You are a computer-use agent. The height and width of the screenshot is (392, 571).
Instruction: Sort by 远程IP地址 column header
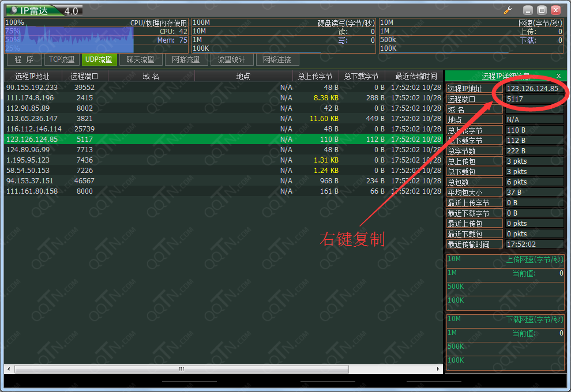pyautogui.click(x=32, y=76)
